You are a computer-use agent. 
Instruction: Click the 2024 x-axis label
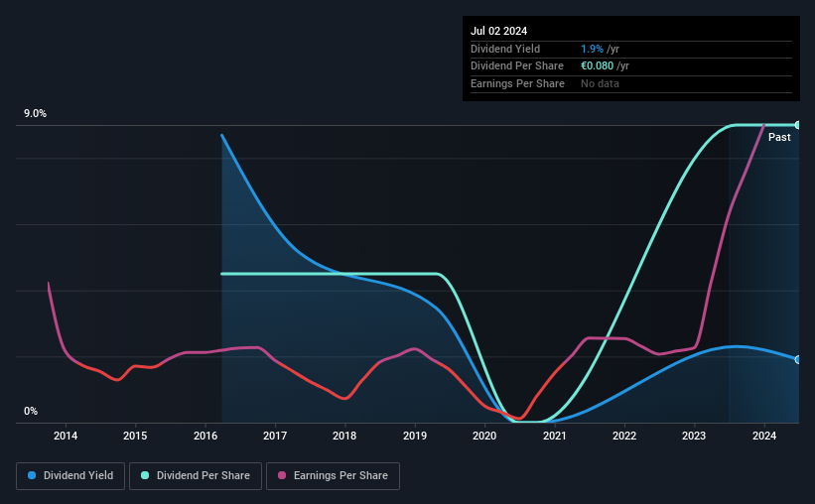point(764,436)
